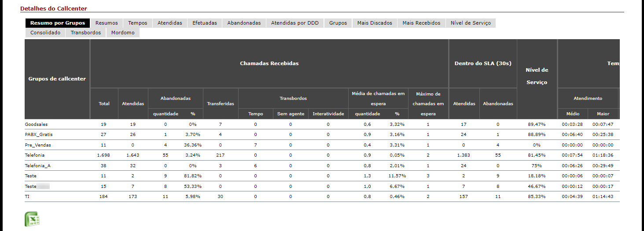The height and width of the screenshot is (231, 644).
Task: Click TI atendidas value 173
Action: click(x=133, y=196)
